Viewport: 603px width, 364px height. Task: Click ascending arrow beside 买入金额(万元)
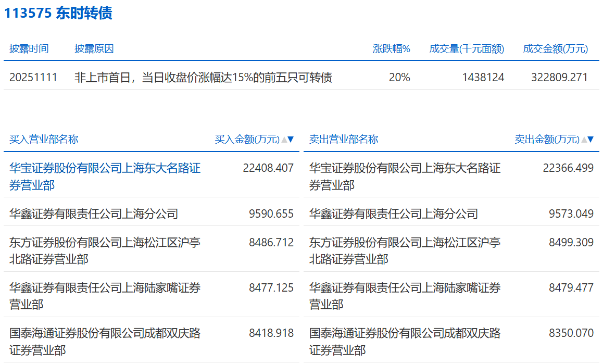[284, 139]
